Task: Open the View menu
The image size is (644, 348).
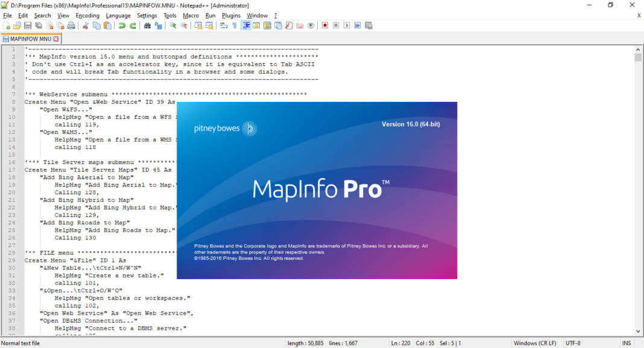Action: pos(63,16)
